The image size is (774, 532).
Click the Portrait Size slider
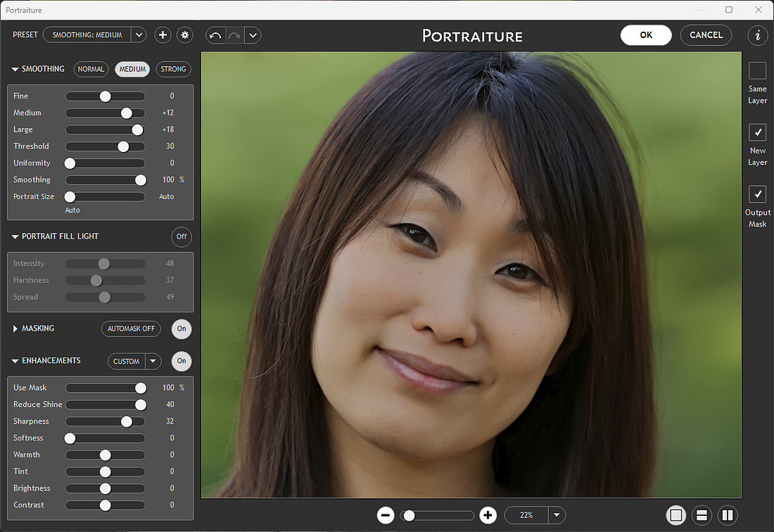[105, 197]
